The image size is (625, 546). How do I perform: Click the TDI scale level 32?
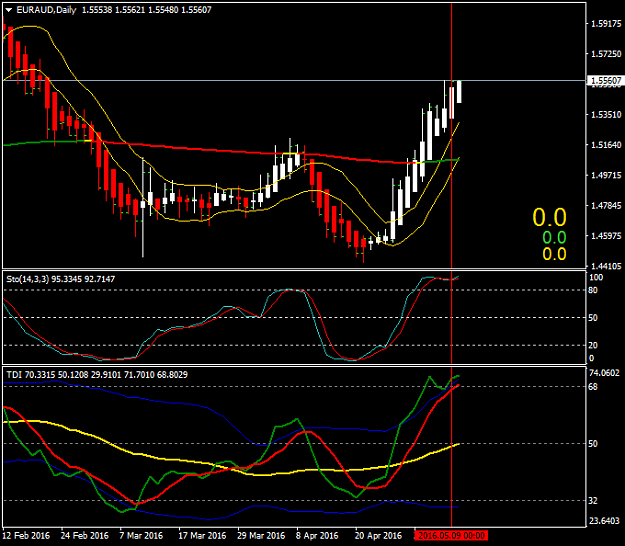[594, 501]
